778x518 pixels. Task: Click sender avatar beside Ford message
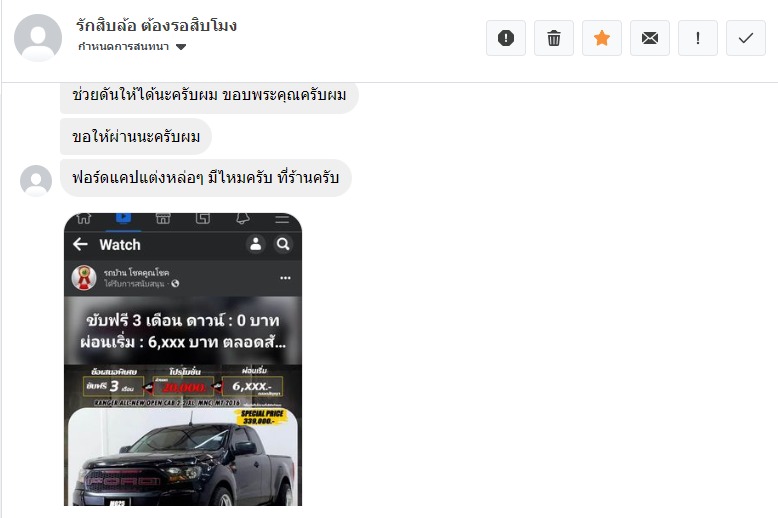click(36, 181)
